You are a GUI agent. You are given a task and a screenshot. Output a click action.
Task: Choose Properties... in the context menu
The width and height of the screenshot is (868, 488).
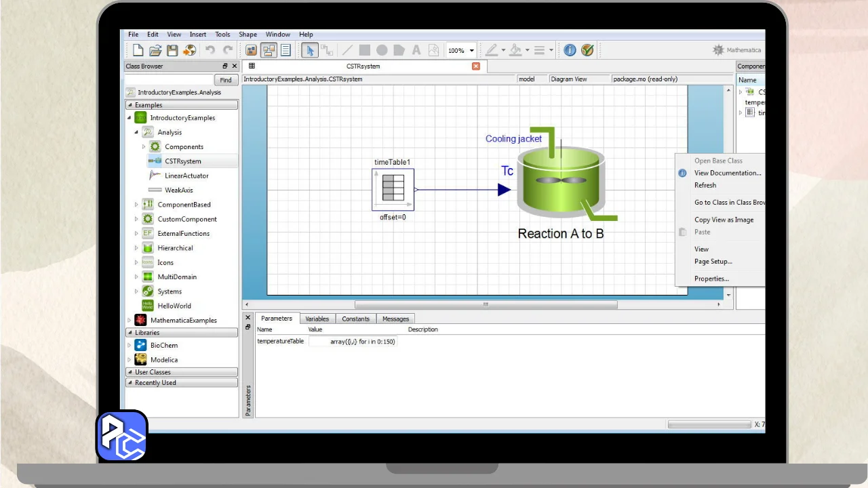(711, 279)
